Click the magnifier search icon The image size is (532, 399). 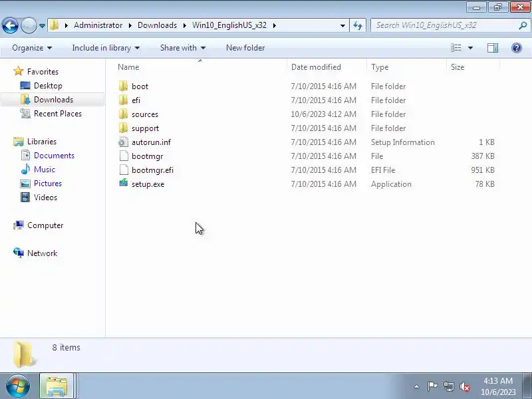click(523, 25)
